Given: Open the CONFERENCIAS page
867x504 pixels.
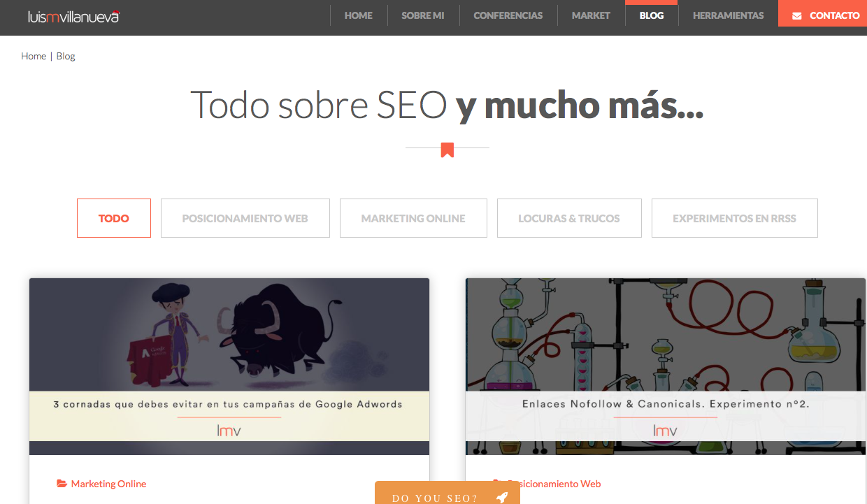Looking at the screenshot, I should pos(508,14).
